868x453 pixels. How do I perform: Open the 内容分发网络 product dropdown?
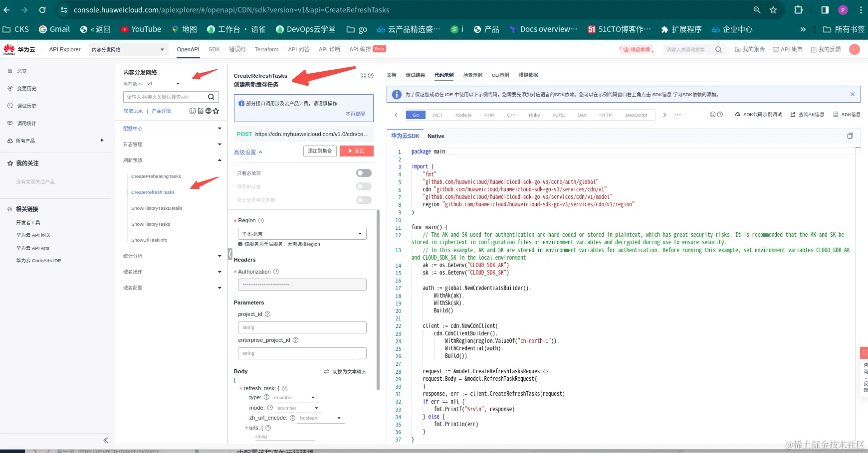[x=128, y=49]
